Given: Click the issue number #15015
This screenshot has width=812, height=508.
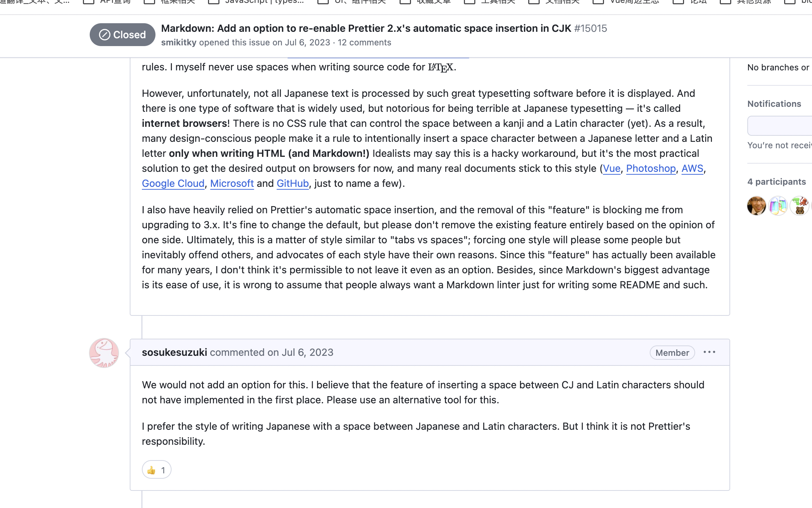Looking at the screenshot, I should click(x=590, y=28).
